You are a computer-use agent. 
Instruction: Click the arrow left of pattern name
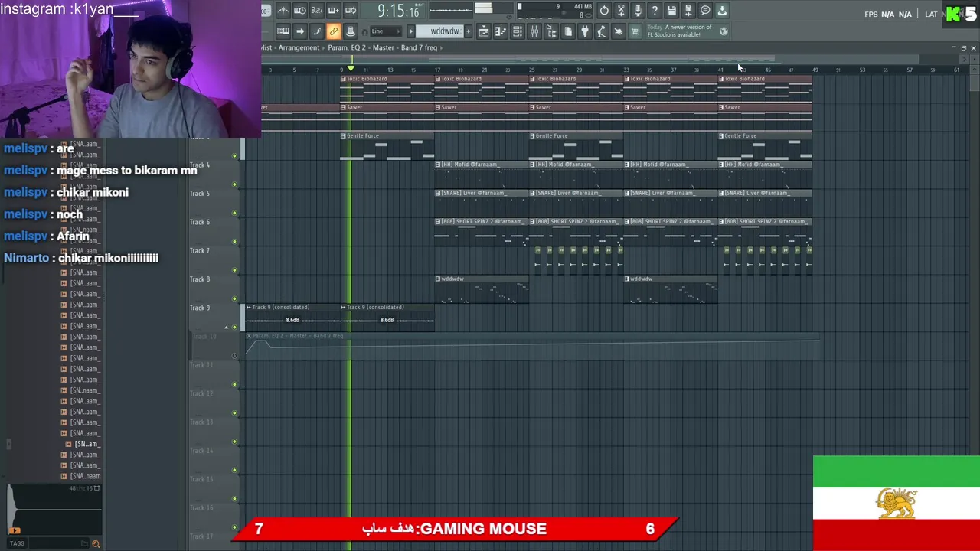click(411, 31)
